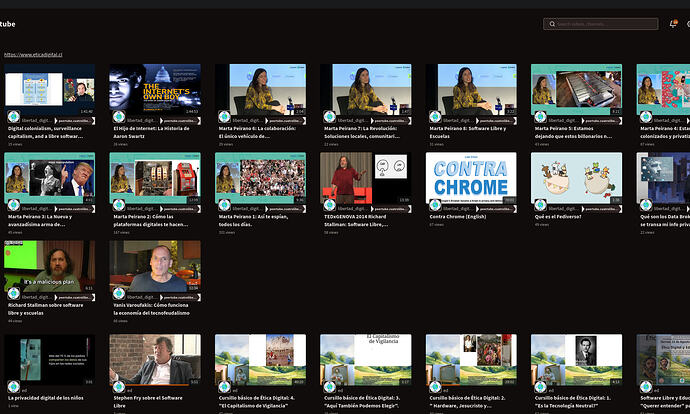Open Yanis Varoufakis tecnofeudalismo video thumbnail
The width and height of the screenshot is (690, 414).
[x=155, y=266]
